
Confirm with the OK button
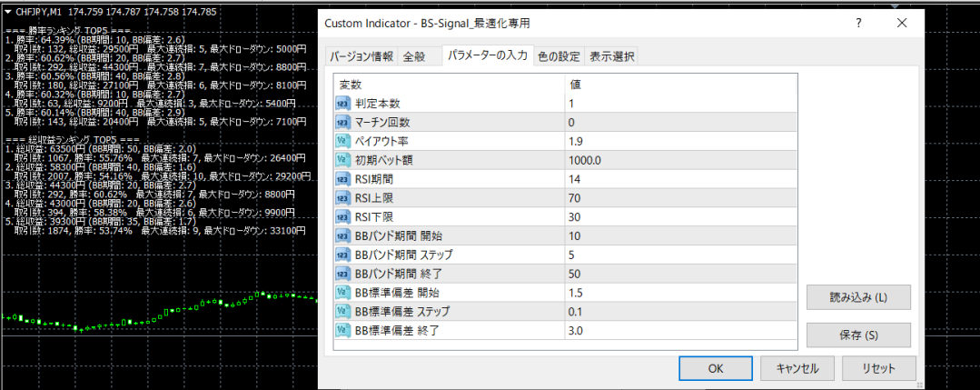coord(716,368)
